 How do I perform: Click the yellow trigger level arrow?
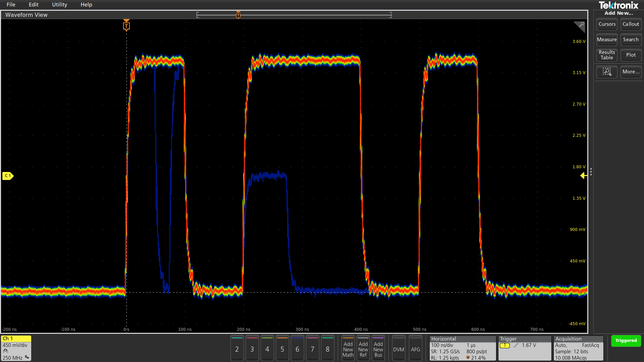point(583,176)
